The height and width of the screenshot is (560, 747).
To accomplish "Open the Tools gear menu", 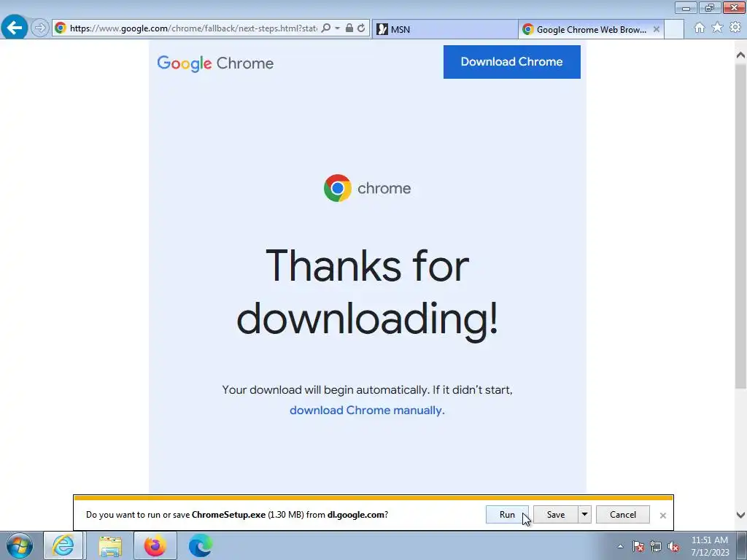I will 735,28.
